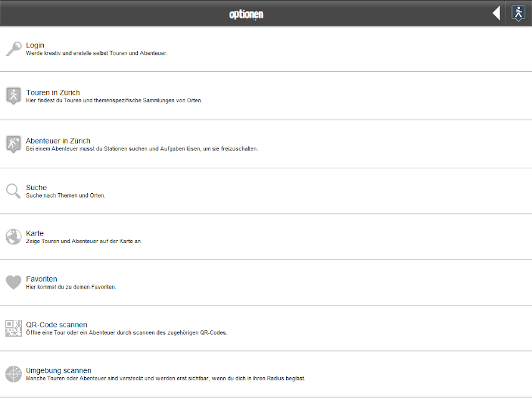Click the climber icon for Abenteuer in Zürich
The width and height of the screenshot is (532, 399).
click(x=14, y=144)
